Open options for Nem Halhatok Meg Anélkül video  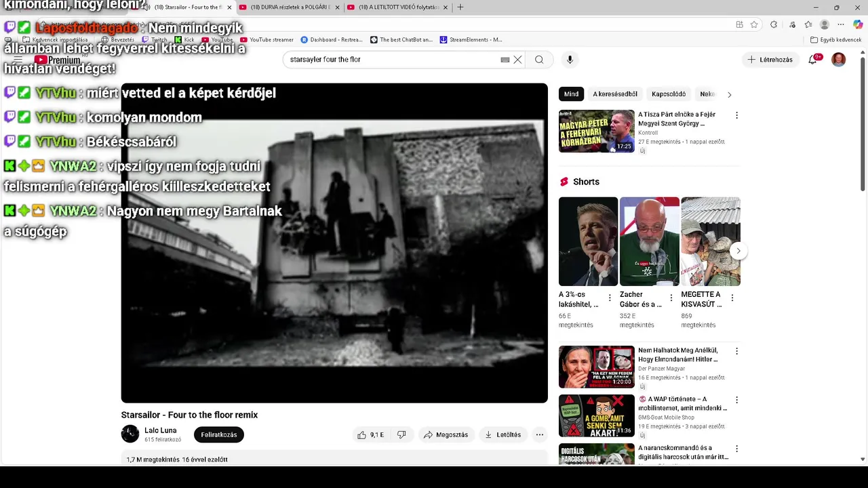736,351
